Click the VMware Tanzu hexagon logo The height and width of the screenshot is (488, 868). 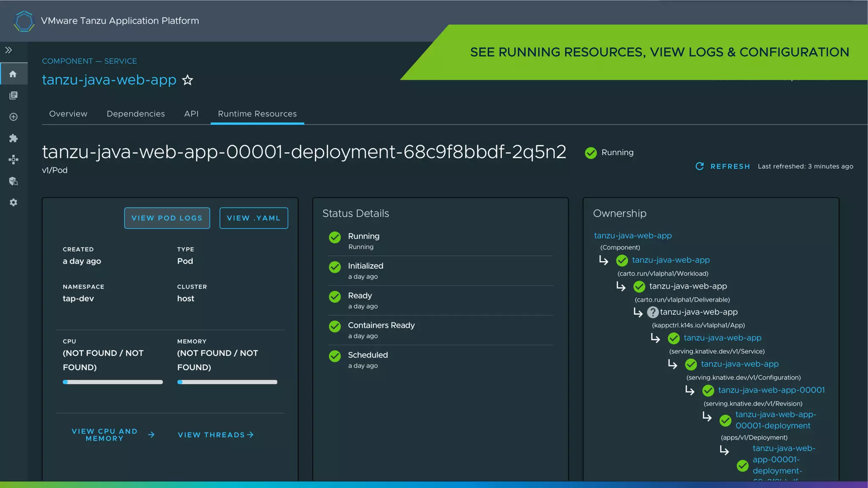pyautogui.click(x=24, y=21)
